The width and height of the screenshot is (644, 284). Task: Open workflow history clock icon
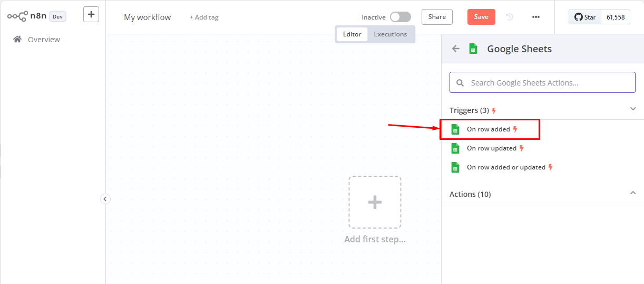(x=510, y=17)
